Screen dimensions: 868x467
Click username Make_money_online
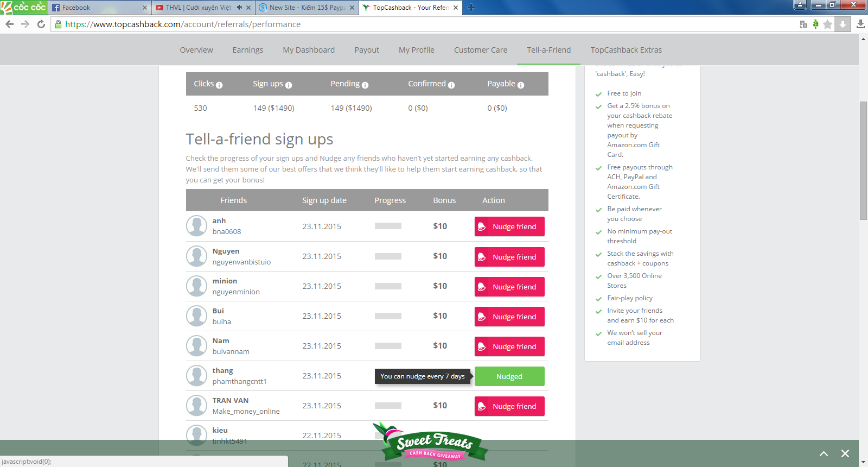[x=246, y=411]
